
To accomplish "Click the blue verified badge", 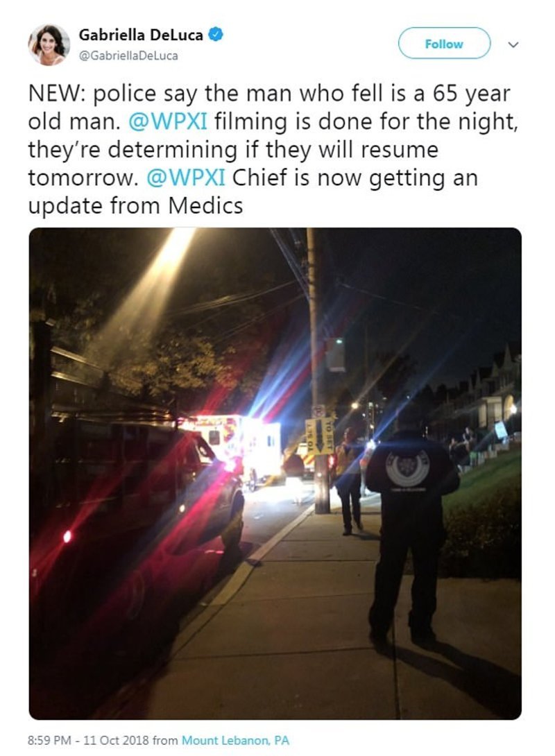I will 215,35.
